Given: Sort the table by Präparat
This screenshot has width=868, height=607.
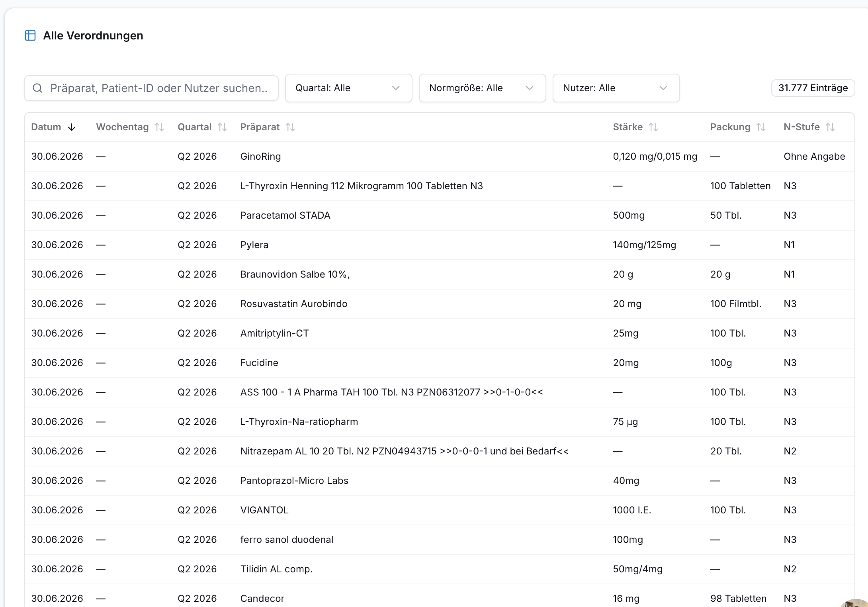Looking at the screenshot, I should click(x=290, y=127).
